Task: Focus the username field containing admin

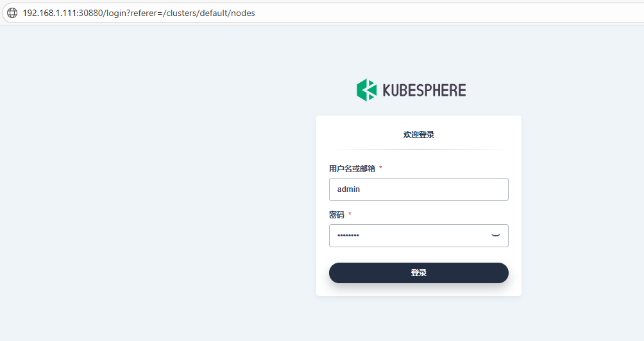Action: click(418, 189)
